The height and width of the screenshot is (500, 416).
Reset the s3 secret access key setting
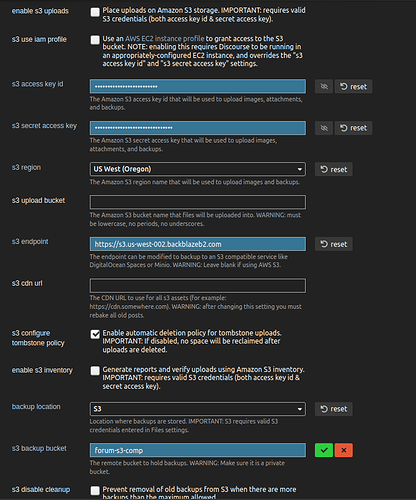[x=353, y=128]
